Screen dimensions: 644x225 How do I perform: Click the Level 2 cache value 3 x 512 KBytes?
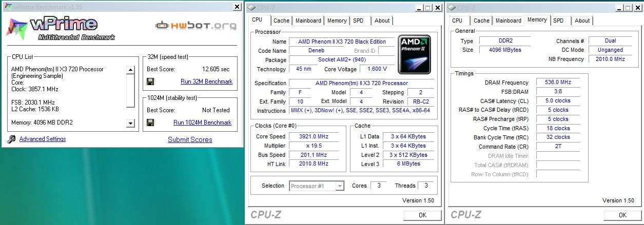click(408, 155)
